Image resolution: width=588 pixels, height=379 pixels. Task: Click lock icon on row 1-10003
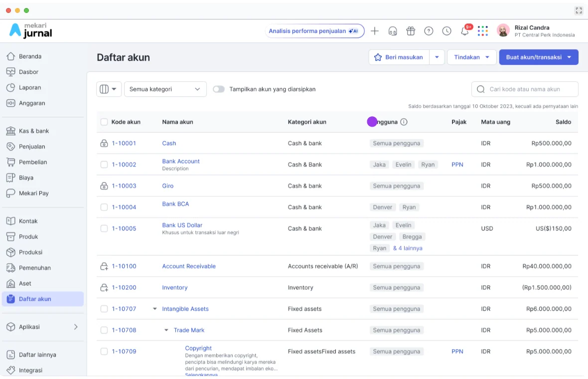click(104, 186)
